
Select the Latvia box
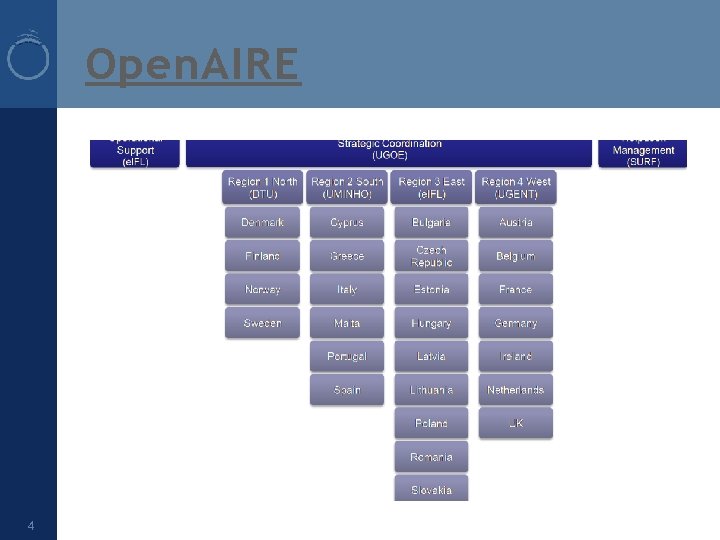[431, 356]
